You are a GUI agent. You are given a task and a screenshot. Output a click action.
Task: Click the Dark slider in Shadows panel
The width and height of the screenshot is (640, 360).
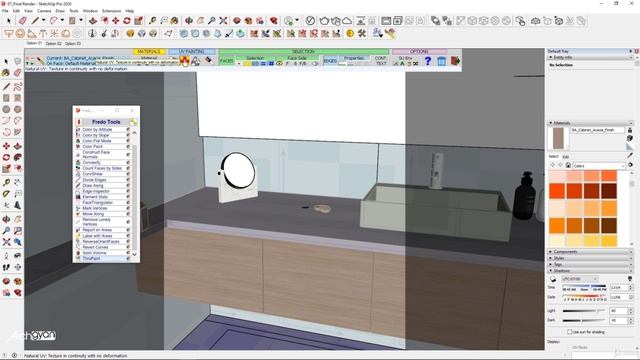tap(584, 320)
